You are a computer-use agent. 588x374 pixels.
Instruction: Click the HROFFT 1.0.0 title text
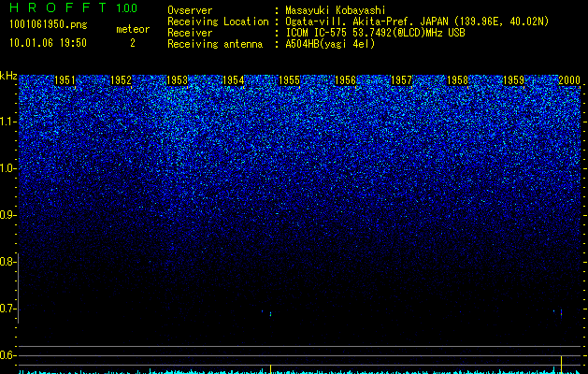click(x=74, y=7)
